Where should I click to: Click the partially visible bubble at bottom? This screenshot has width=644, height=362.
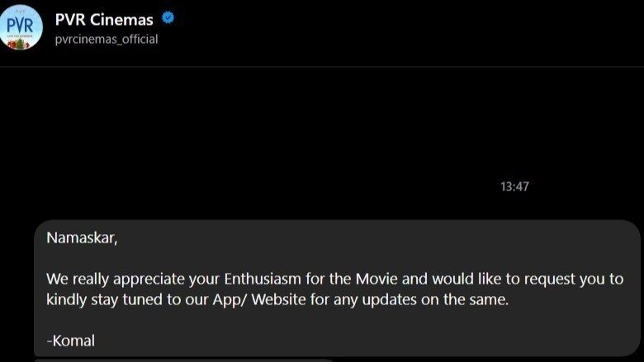tap(183, 359)
